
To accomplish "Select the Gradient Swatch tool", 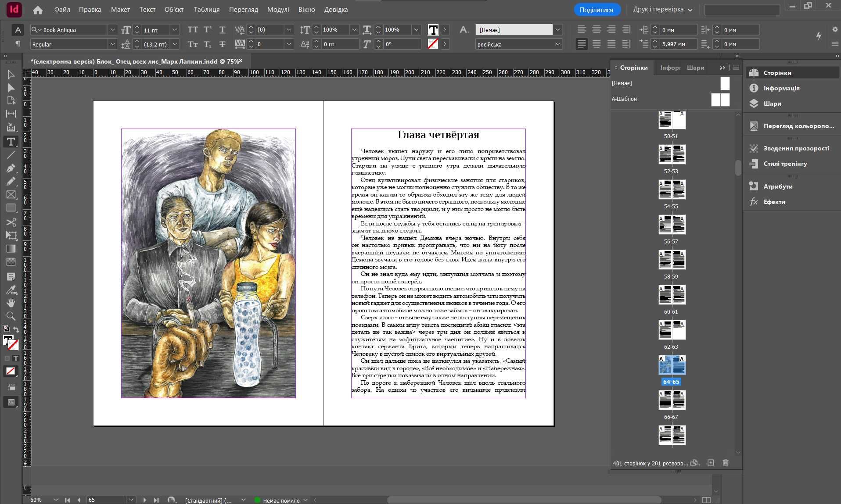I will [x=11, y=249].
